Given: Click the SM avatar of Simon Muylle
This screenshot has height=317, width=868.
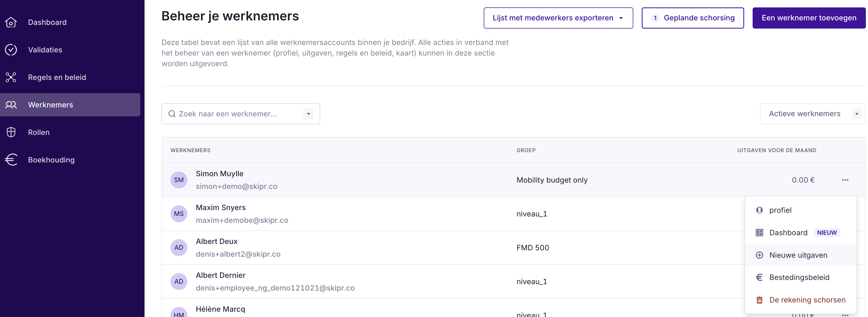Looking at the screenshot, I should [x=179, y=180].
